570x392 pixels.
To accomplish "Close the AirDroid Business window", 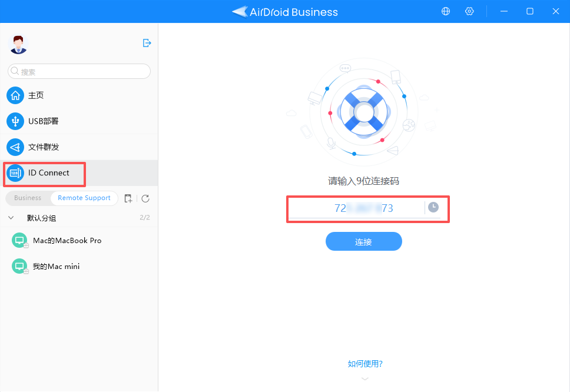I will pos(556,11).
